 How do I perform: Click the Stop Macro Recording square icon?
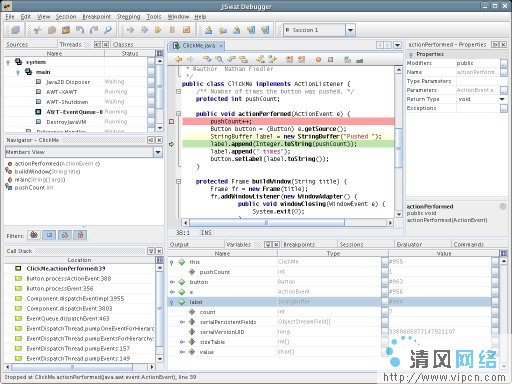[x=330, y=59]
